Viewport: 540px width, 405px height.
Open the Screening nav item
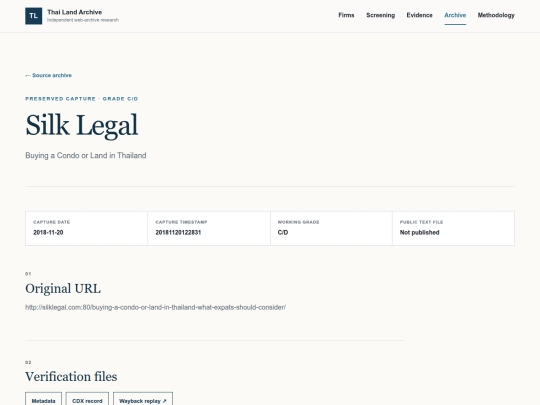(381, 15)
